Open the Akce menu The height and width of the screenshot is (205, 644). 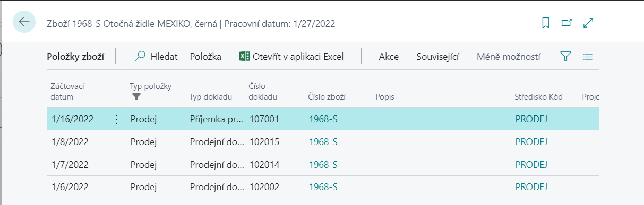(x=389, y=57)
